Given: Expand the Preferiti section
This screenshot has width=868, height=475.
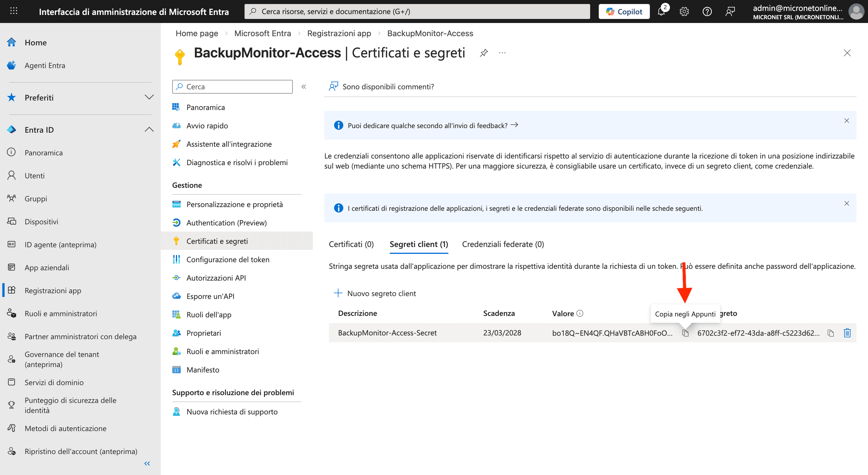Looking at the screenshot, I should [x=149, y=97].
